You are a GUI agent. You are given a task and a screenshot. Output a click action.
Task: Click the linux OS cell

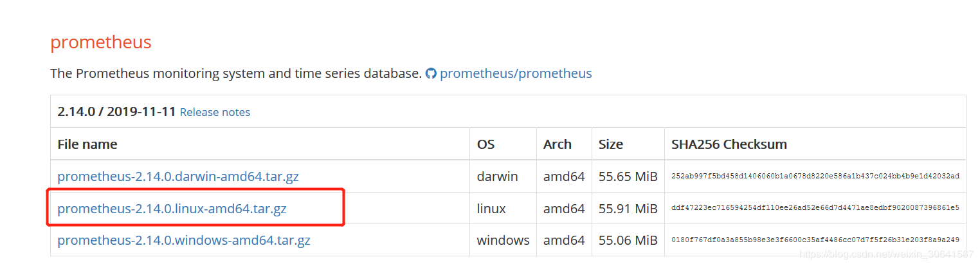pyautogui.click(x=491, y=209)
